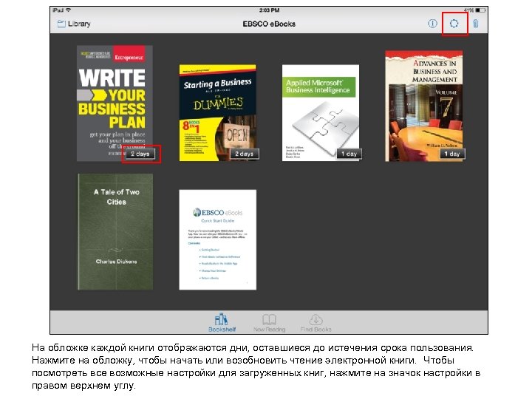Viewport: 532px width, 399px height.
Task: Tap the trash delete icon
Action: [x=476, y=24]
